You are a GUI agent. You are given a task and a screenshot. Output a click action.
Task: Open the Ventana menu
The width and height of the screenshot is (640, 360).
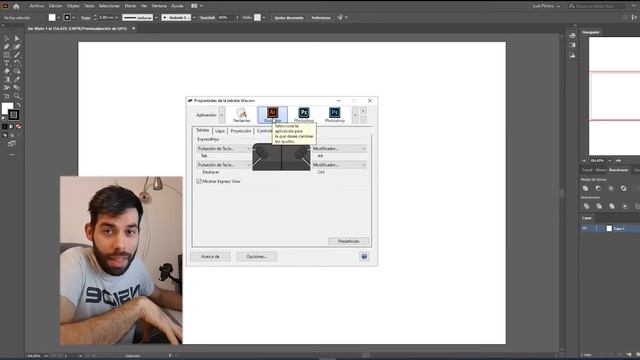click(159, 6)
